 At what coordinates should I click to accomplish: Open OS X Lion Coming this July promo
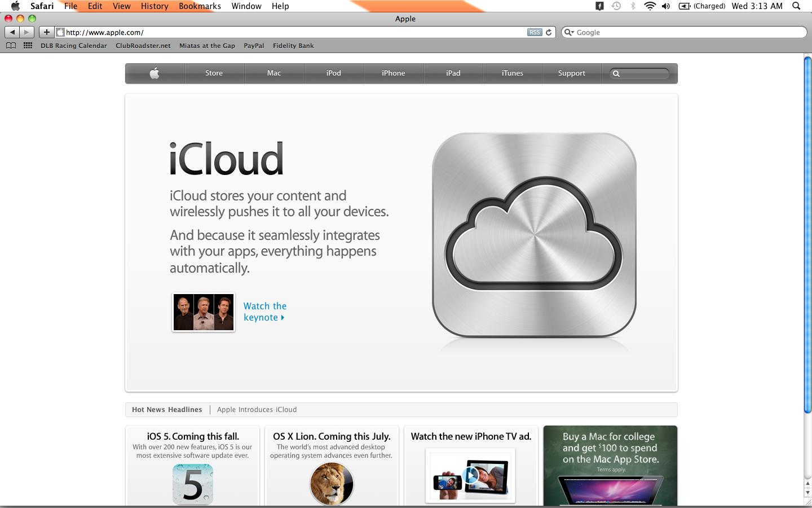pos(332,466)
